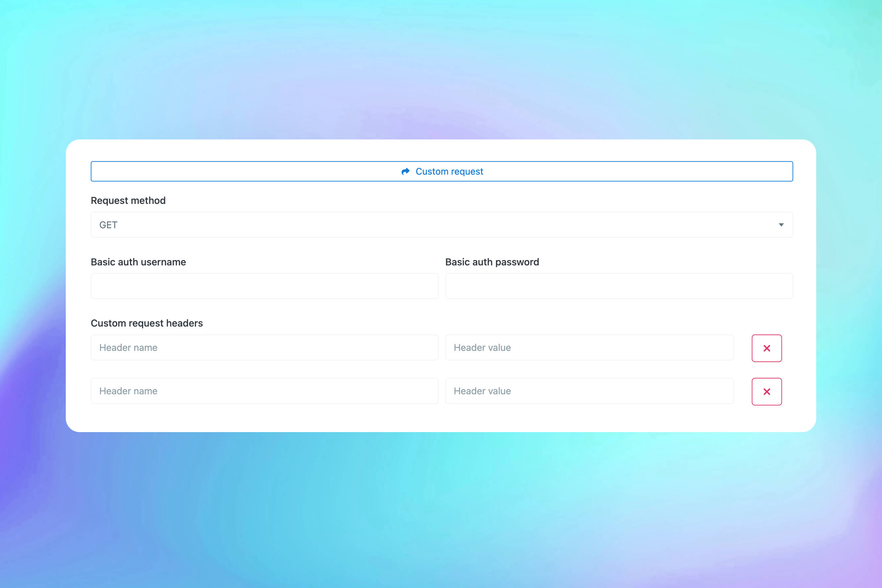Click the first Header value input

tap(590, 348)
